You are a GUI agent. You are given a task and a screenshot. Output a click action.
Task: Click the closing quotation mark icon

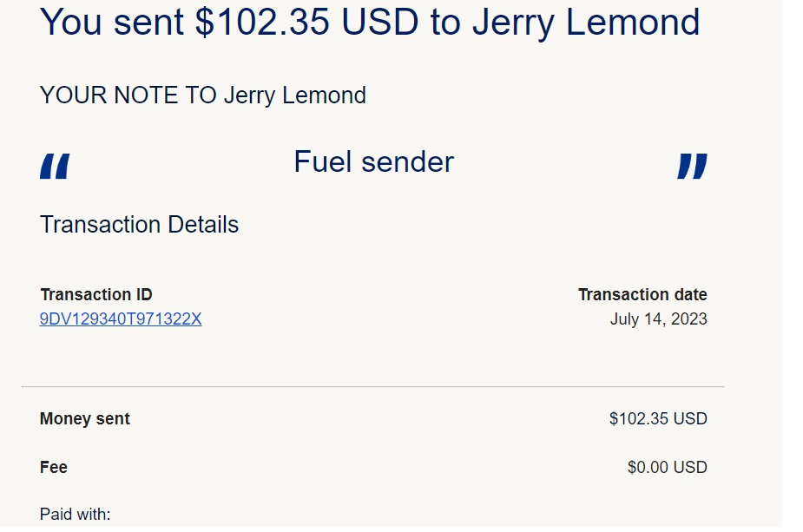pos(692,166)
